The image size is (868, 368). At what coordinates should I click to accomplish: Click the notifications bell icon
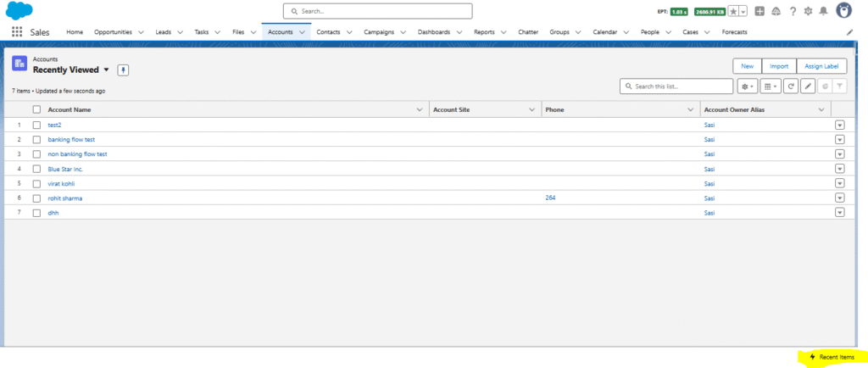tap(823, 11)
